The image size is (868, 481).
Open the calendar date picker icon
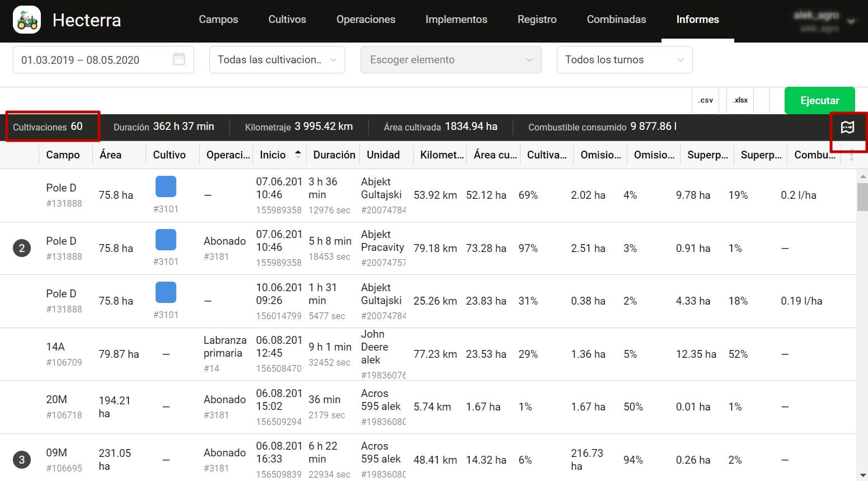click(180, 59)
